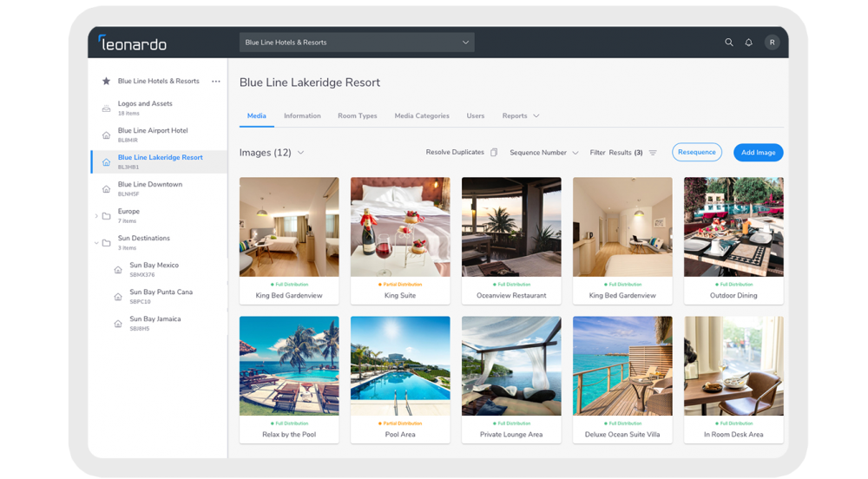Click the star icon beside Blue Line Hotels & Resorts
The image size is (868, 479).
[x=106, y=81]
